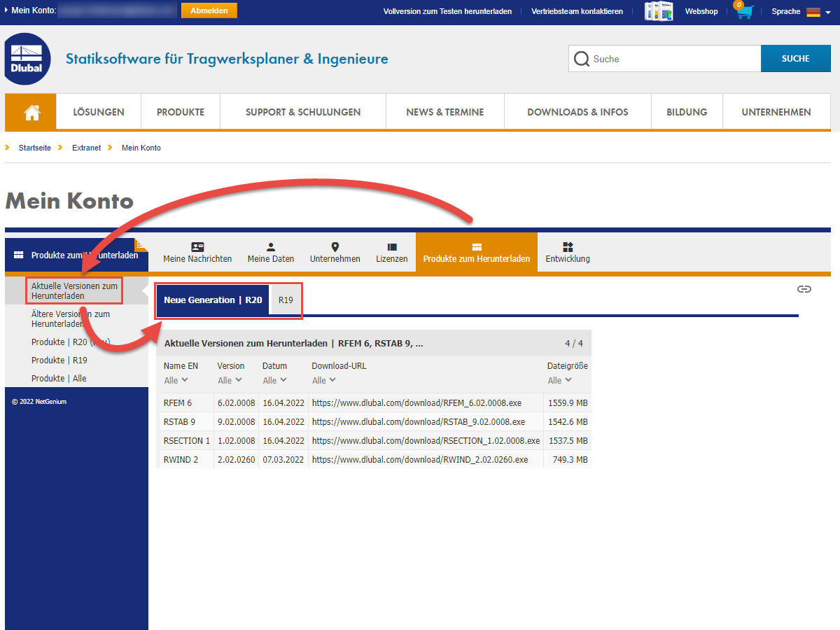
Task: Switch to Meine Daten tab
Action: [x=271, y=253]
